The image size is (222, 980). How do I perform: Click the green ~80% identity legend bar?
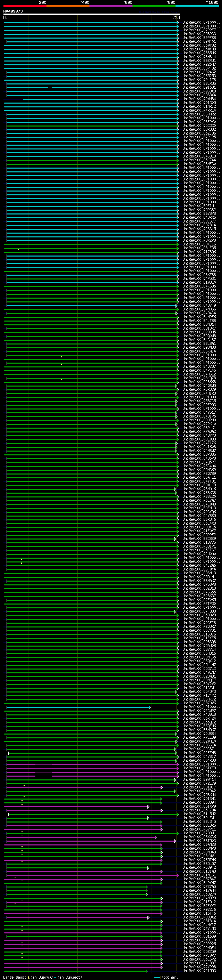point(154,6)
